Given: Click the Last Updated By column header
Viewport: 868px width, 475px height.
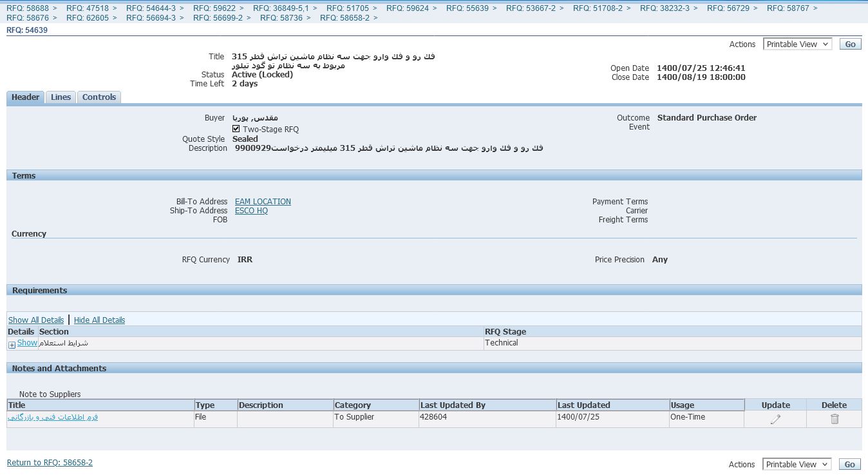Looking at the screenshot, I should pyautogui.click(x=487, y=405).
